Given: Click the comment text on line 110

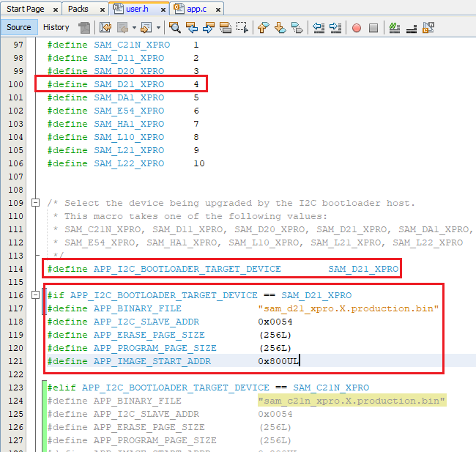Looking at the screenshot, I should pyautogui.click(x=196, y=216).
